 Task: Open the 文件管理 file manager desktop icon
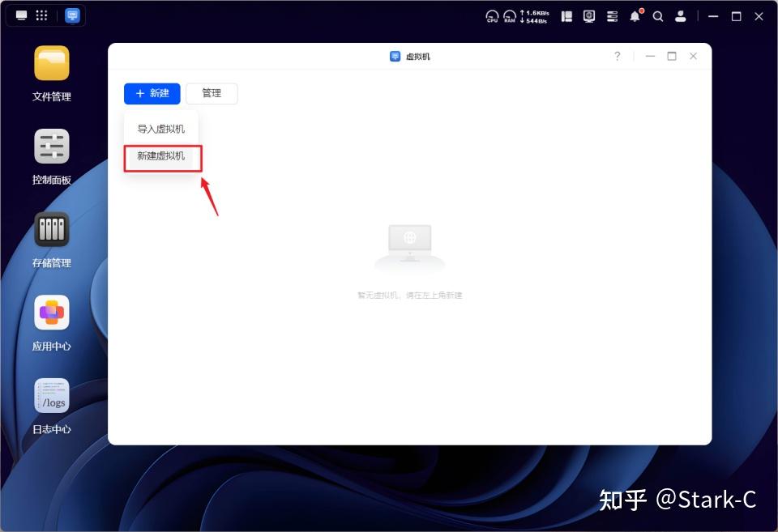click(x=52, y=63)
